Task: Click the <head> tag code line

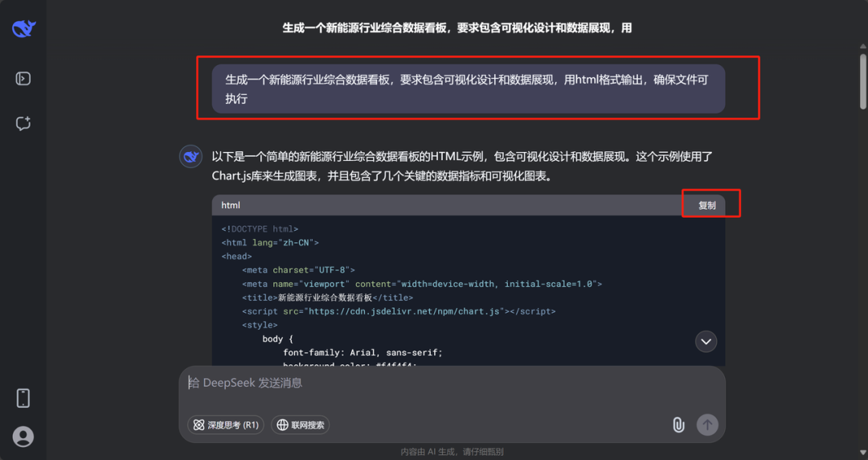Action: pyautogui.click(x=236, y=257)
